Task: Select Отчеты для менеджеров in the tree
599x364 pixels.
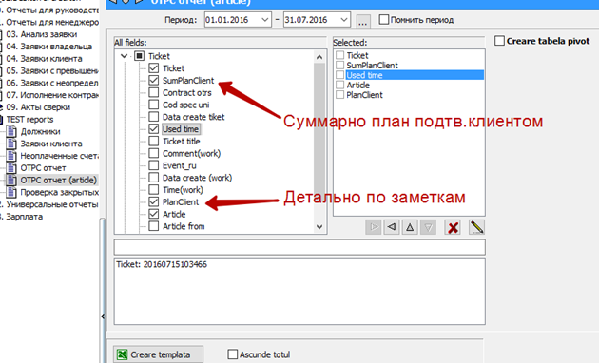Action: click(52, 22)
